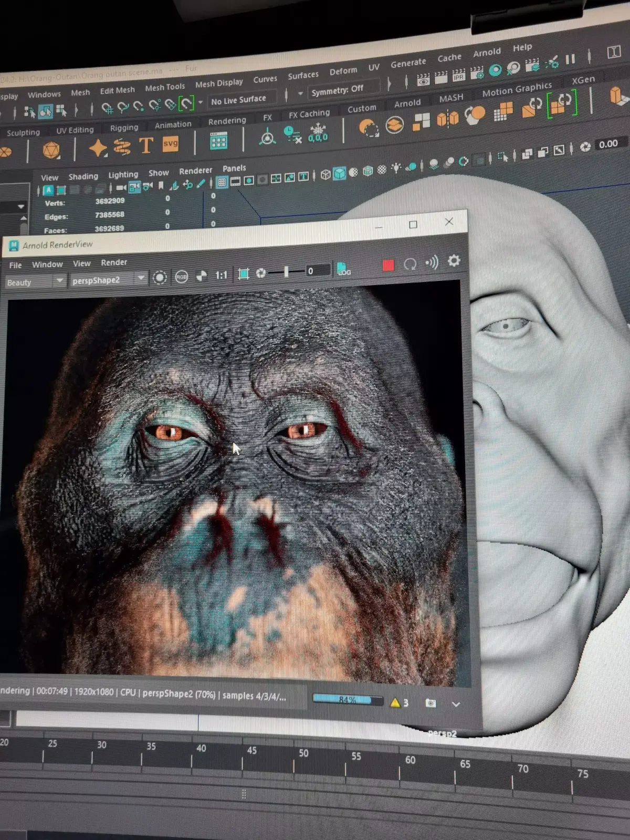630x840 pixels.
Task: Open the render LOG icon
Action: tap(343, 269)
